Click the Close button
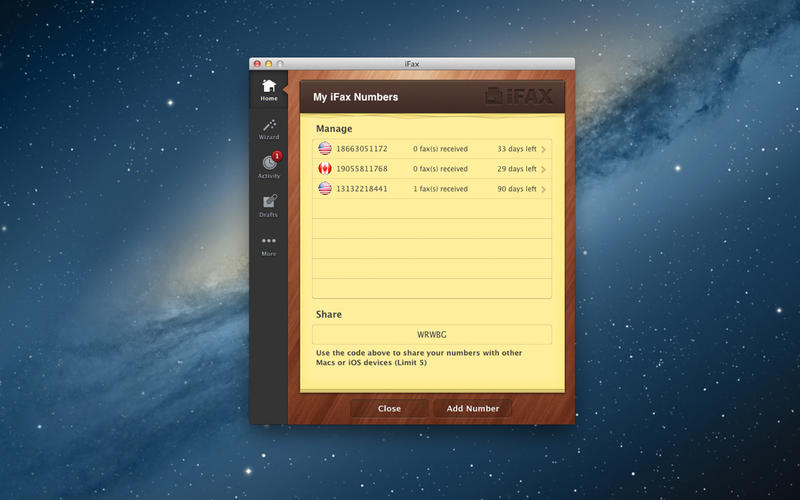This screenshot has height=500, width=800. tap(389, 408)
